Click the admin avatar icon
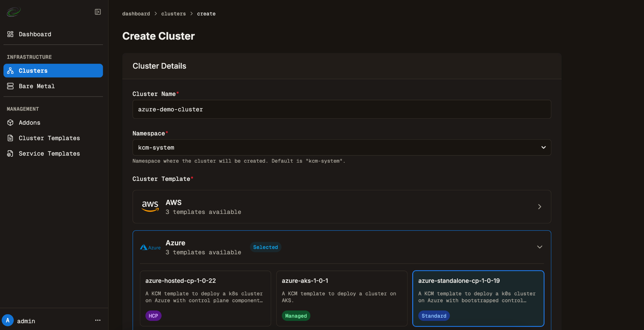 point(8,321)
